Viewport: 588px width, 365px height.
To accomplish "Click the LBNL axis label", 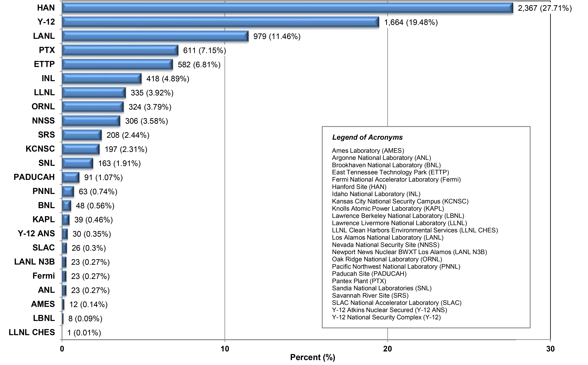I will click(x=44, y=318).
